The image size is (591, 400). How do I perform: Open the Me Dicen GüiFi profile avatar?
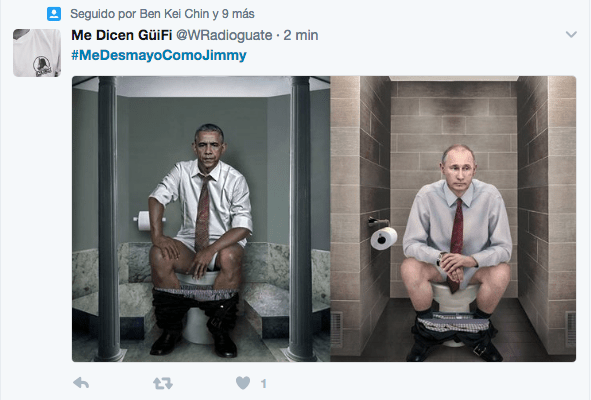37,53
